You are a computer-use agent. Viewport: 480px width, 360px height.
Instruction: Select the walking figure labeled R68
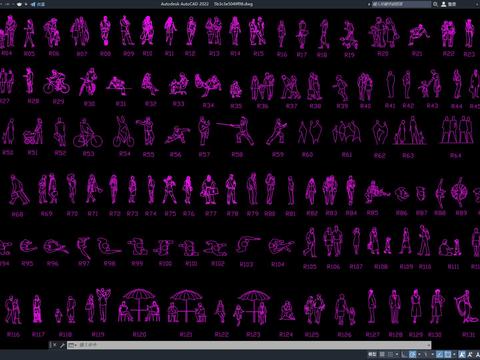[18, 190]
